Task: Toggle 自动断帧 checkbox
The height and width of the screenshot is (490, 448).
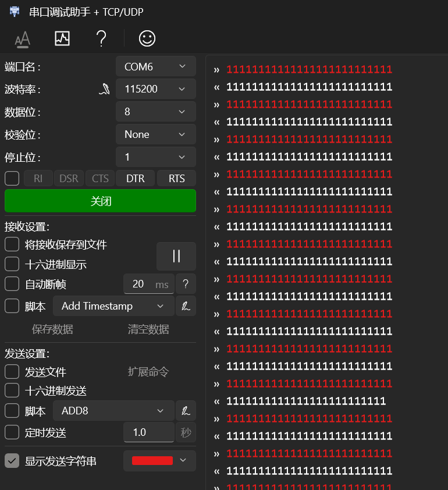Action: click(x=12, y=284)
